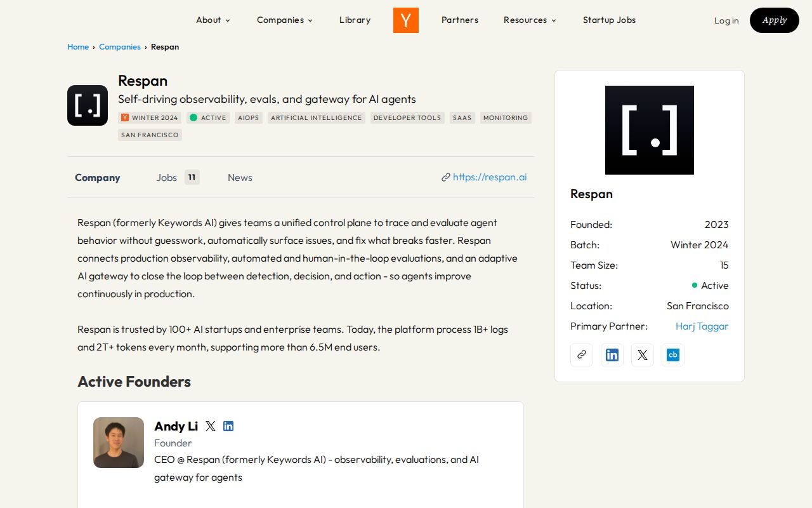Click the Team Size value 15
The image size is (812, 508).
click(724, 265)
